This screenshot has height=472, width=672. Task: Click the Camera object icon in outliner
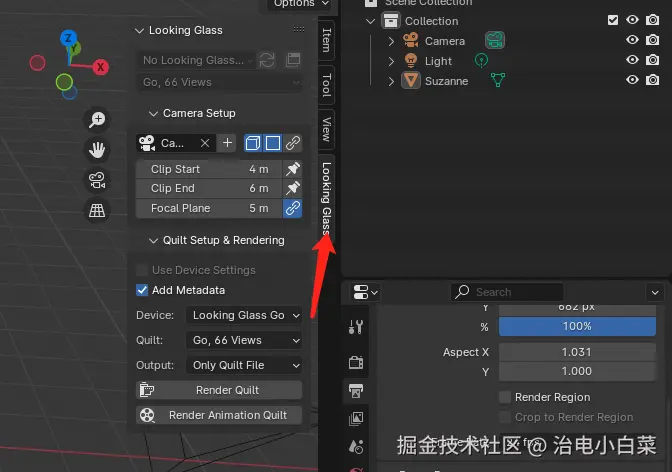411,41
